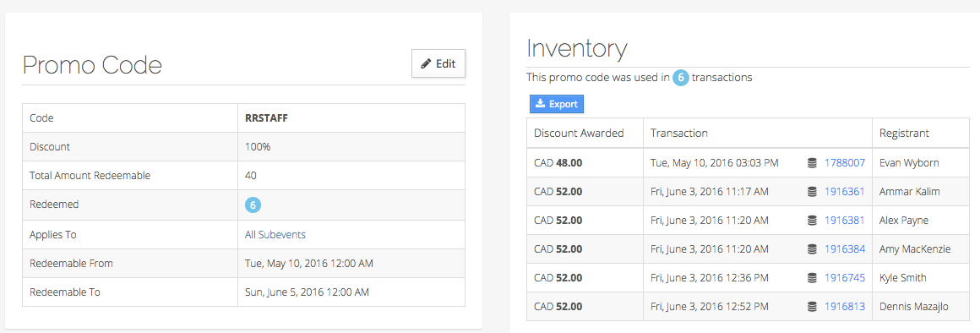Open transaction 1916361
The image size is (980, 333).
(844, 191)
